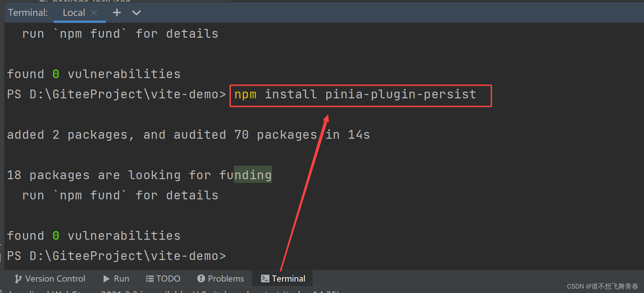Click the 'npm install pinia-plugin-persist' command text
This screenshot has width=644, height=293.
(x=355, y=95)
